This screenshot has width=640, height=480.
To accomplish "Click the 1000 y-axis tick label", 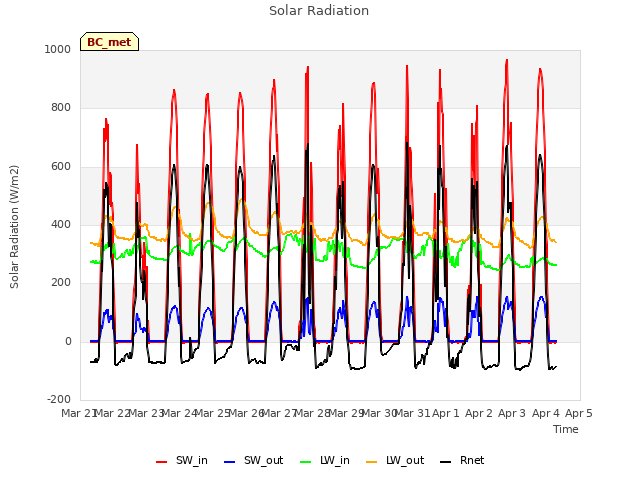I will click(x=58, y=49).
